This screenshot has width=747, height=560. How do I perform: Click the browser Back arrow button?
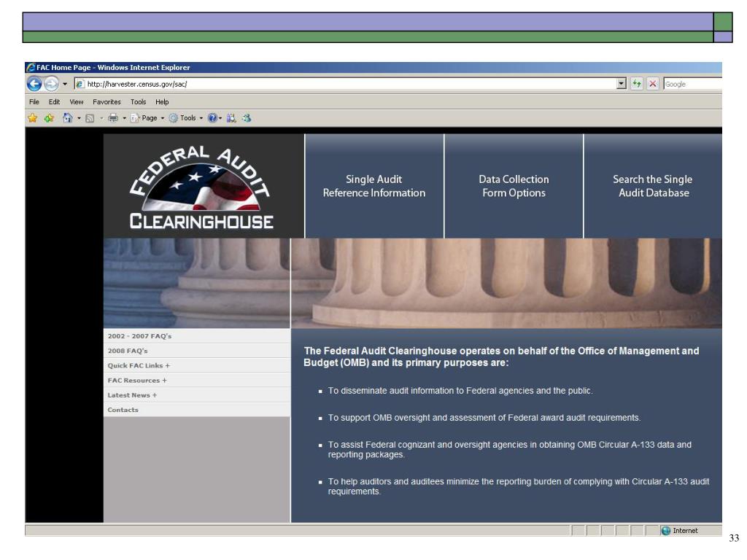click(x=34, y=84)
